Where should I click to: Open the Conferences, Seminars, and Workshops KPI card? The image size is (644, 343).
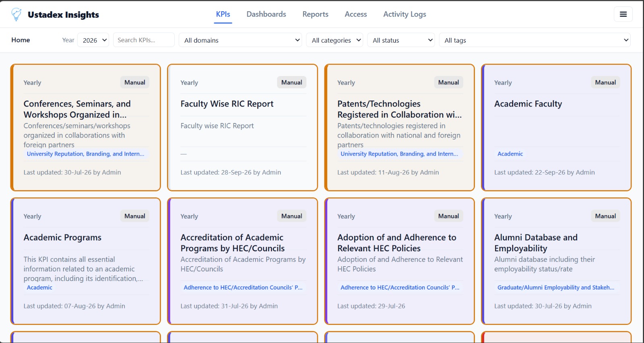[x=85, y=127]
